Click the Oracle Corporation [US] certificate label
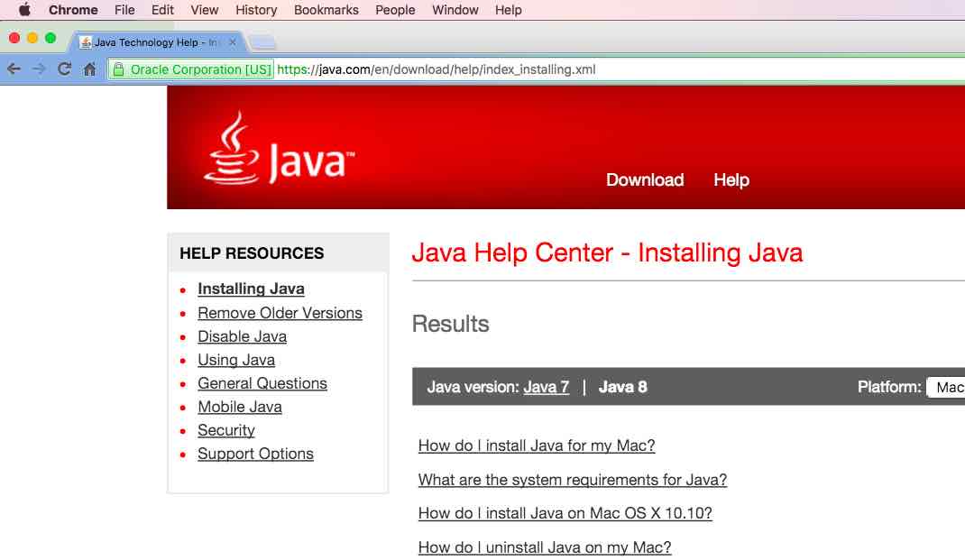Screen dimensions: 965x560 click(200, 69)
